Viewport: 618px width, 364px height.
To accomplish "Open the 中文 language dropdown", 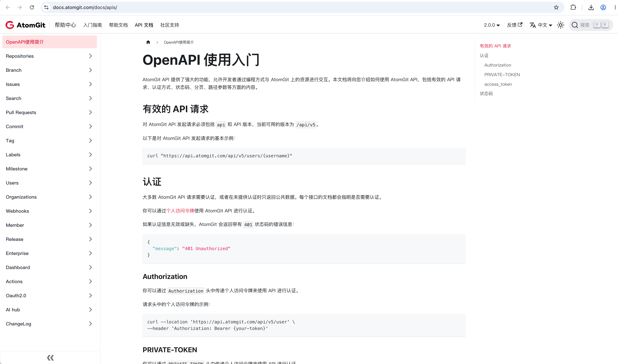I will pos(541,25).
